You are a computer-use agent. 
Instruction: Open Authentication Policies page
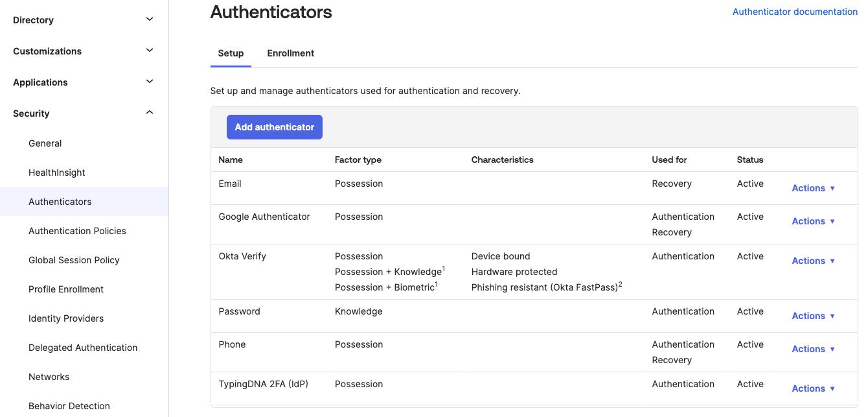click(x=77, y=231)
